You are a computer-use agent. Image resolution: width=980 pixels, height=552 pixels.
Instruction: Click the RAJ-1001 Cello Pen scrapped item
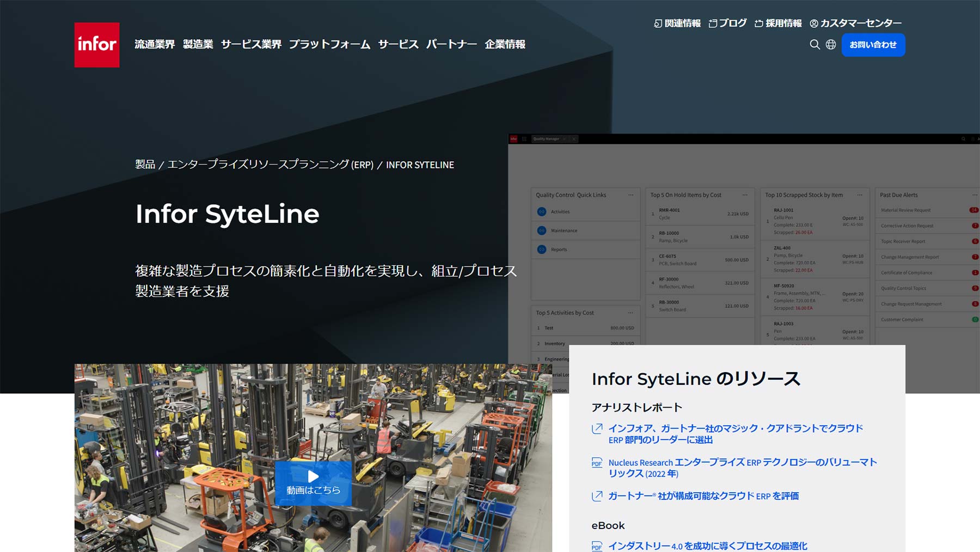point(815,221)
